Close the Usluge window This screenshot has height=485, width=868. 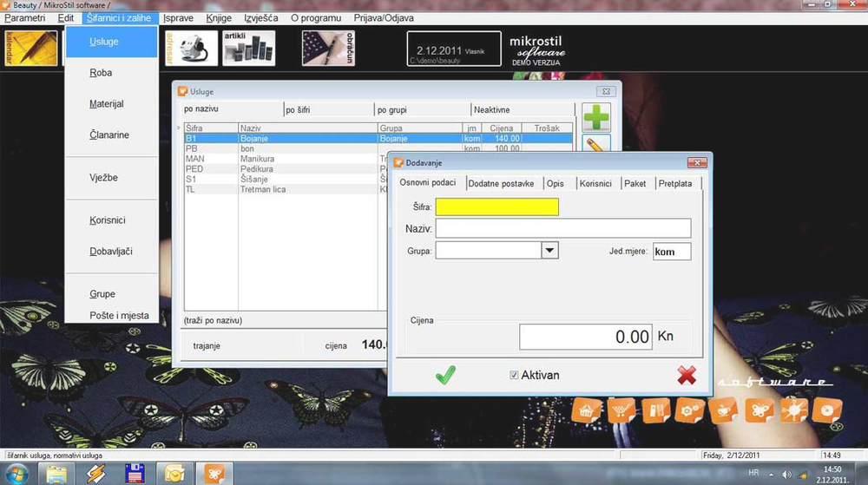point(606,91)
